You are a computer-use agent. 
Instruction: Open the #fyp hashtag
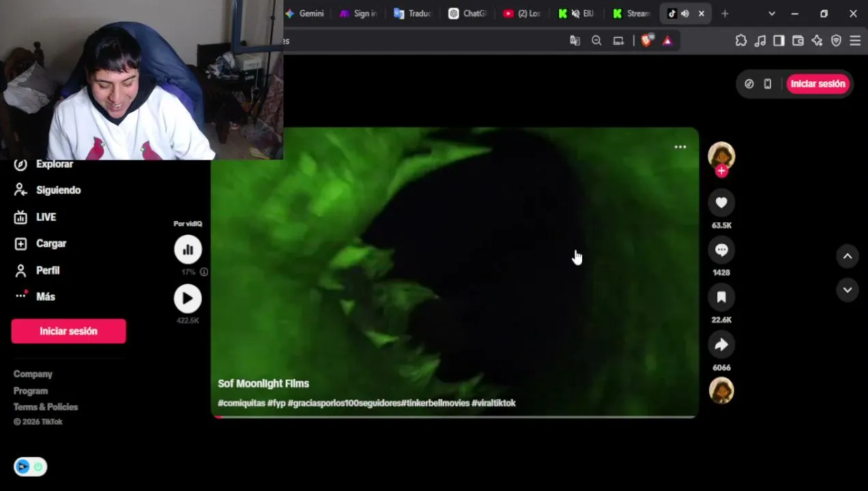(x=276, y=404)
